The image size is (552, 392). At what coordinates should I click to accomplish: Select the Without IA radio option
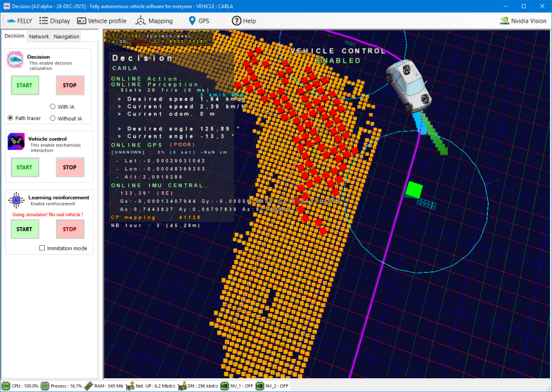[53, 119]
